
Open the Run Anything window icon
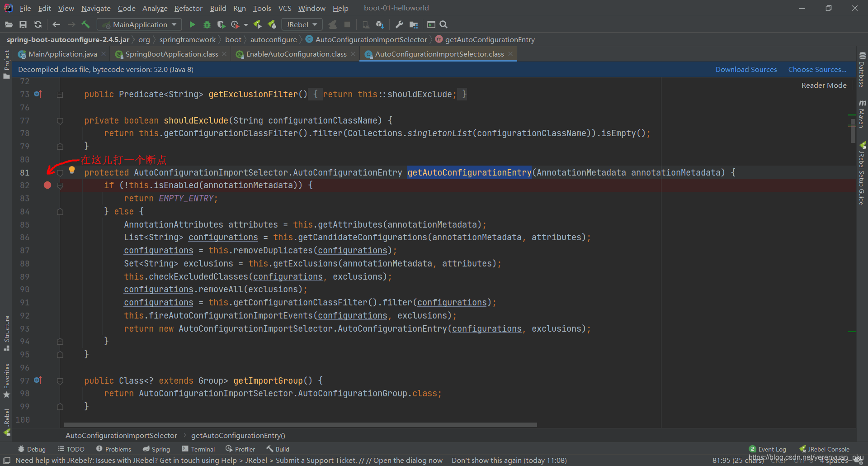pos(431,24)
